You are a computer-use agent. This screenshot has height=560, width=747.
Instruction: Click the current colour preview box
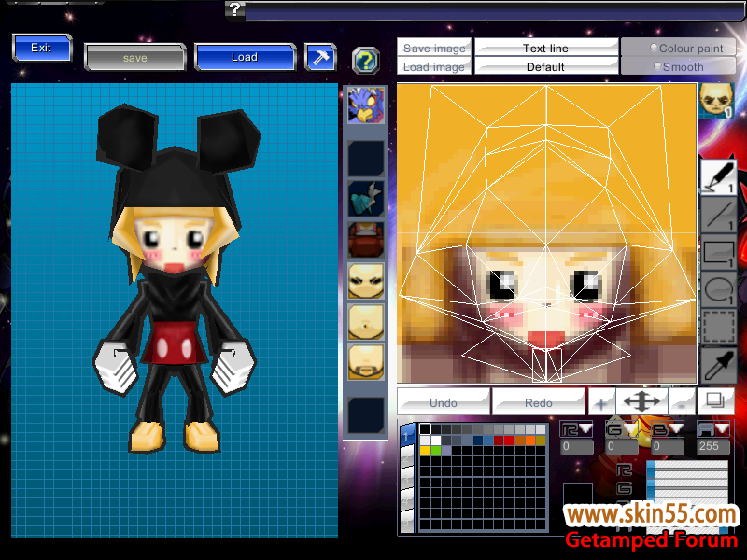point(577,496)
